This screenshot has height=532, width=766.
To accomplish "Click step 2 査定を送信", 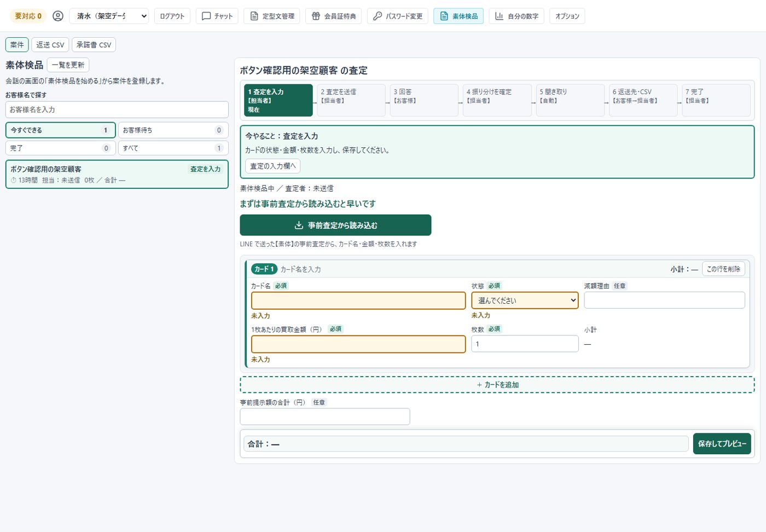I will point(351,100).
